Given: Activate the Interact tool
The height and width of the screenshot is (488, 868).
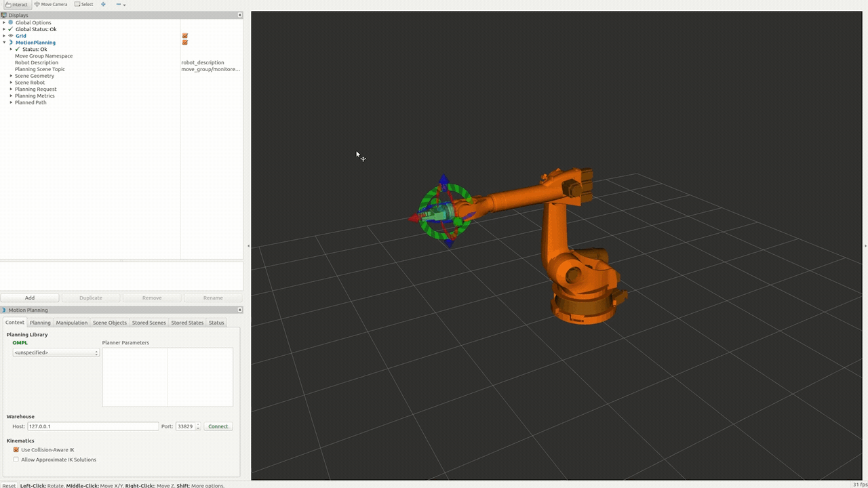Looking at the screenshot, I should (x=16, y=4).
